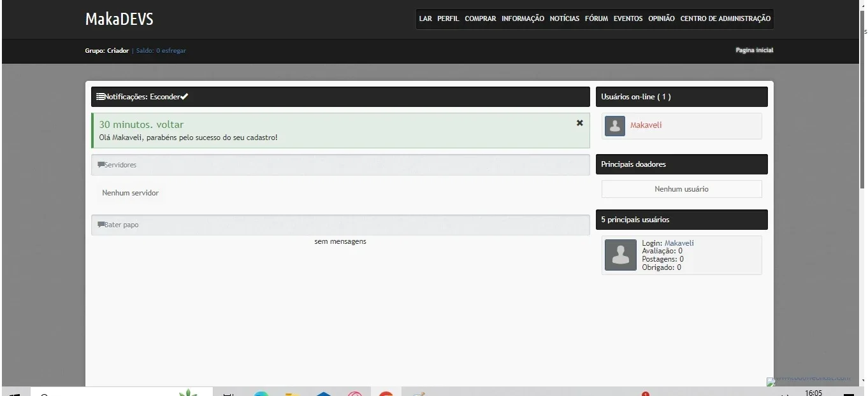Click the Nenhum servidor text

131,193
